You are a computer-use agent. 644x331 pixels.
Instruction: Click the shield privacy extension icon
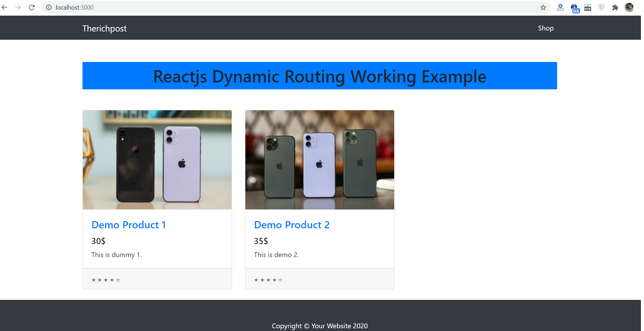point(601,7)
